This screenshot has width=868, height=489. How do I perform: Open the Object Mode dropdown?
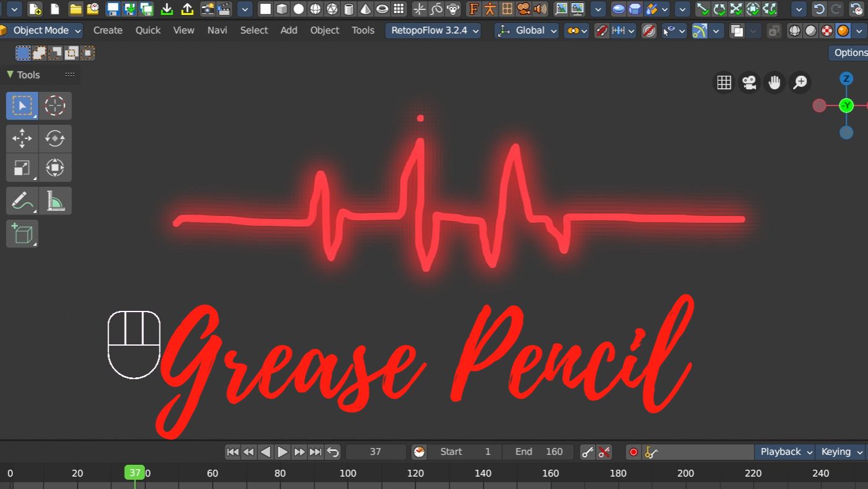point(42,30)
